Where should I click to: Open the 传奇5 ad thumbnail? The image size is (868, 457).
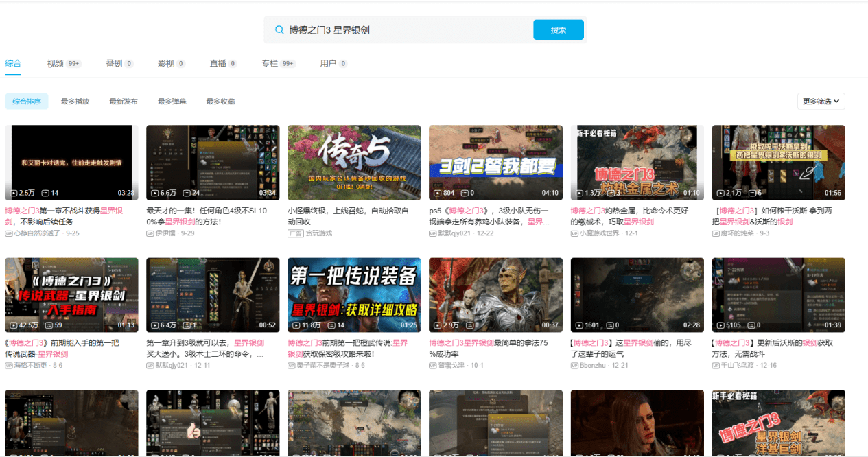[x=354, y=163]
